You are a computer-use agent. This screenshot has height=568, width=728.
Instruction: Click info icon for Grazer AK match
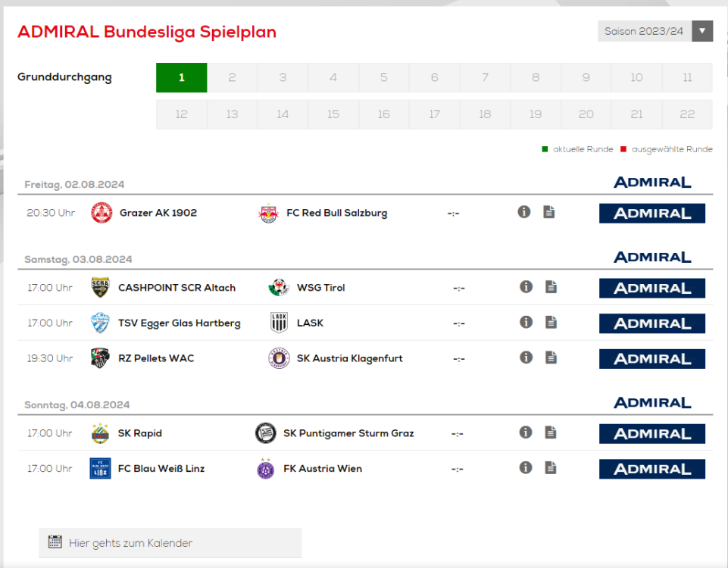click(523, 212)
